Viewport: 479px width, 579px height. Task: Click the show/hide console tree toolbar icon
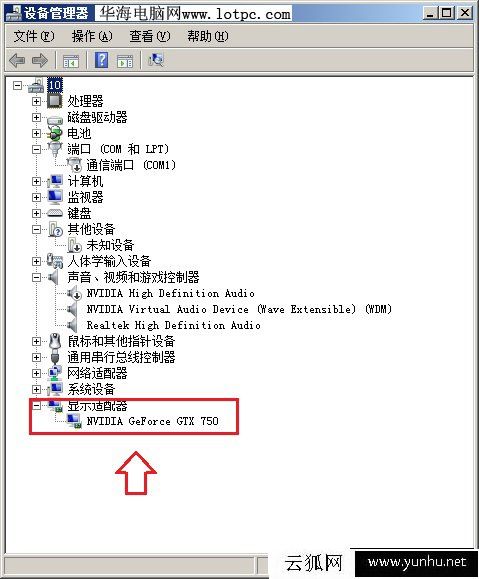pyautogui.click(x=71, y=61)
